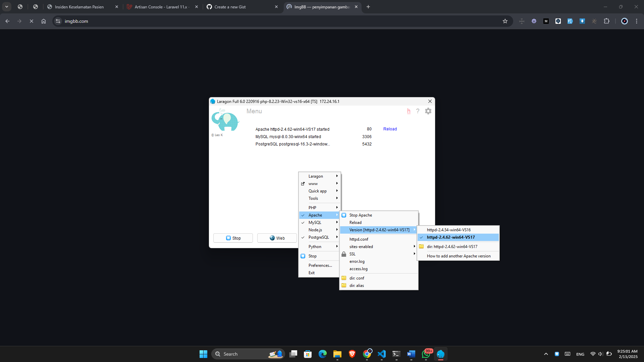Expand the Quick app submenu
Image resolution: width=644 pixels, height=362 pixels.
[319, 191]
